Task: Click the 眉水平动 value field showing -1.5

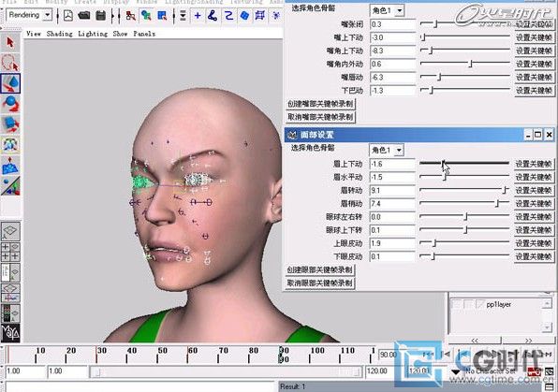Action: pyautogui.click(x=392, y=177)
